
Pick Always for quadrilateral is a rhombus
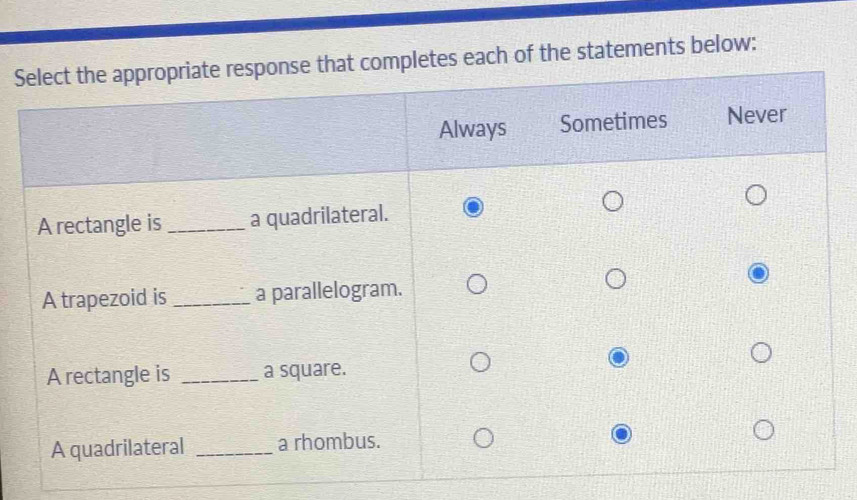[x=483, y=440]
